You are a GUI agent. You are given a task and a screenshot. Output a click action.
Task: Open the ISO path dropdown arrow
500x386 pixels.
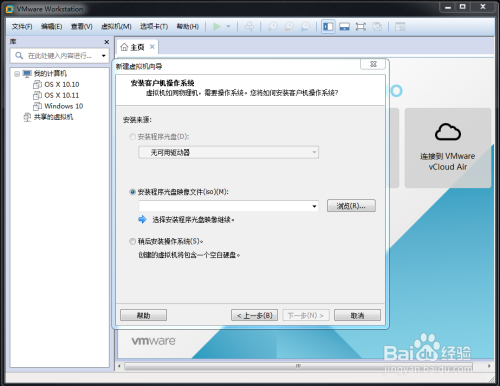click(314, 206)
